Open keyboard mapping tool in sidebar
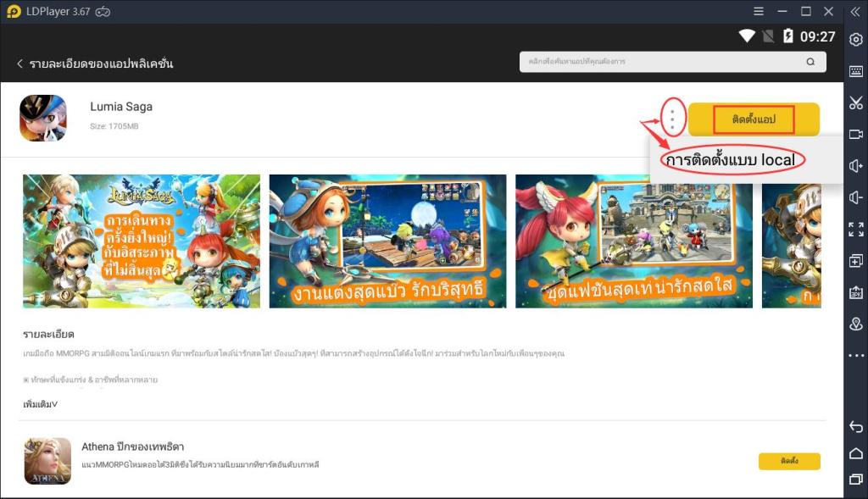The image size is (868, 499). (x=856, y=71)
